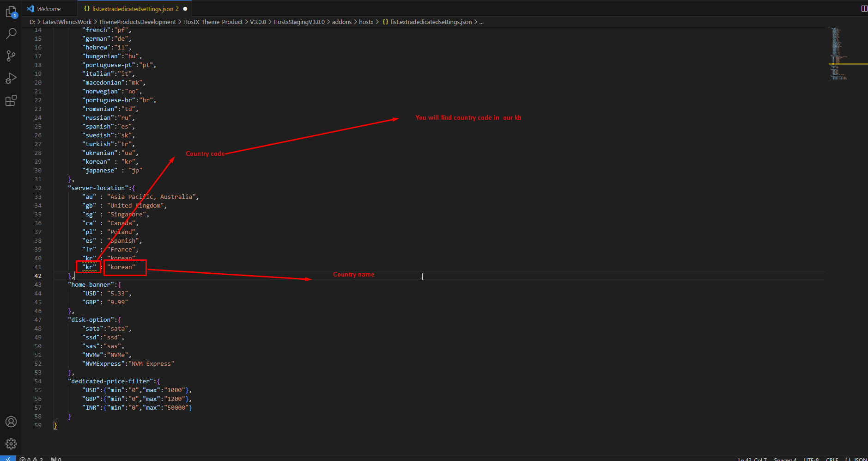Click line number 43 in the gutter
The height and width of the screenshot is (461, 868).
pyautogui.click(x=38, y=284)
